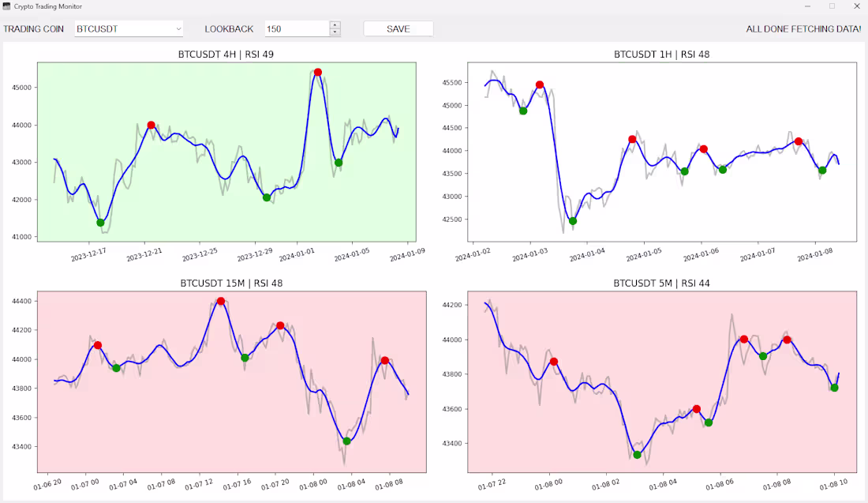Select the LOOKBACK value input field
This screenshot has height=503, width=868.
tap(296, 28)
